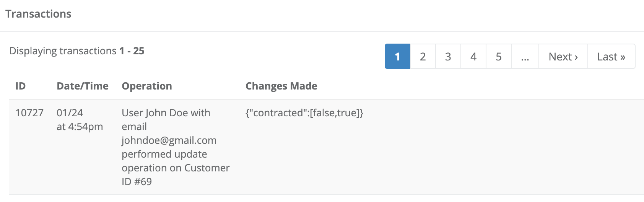Click the contracted changes JSON value
The height and width of the screenshot is (202, 644).
coord(304,113)
